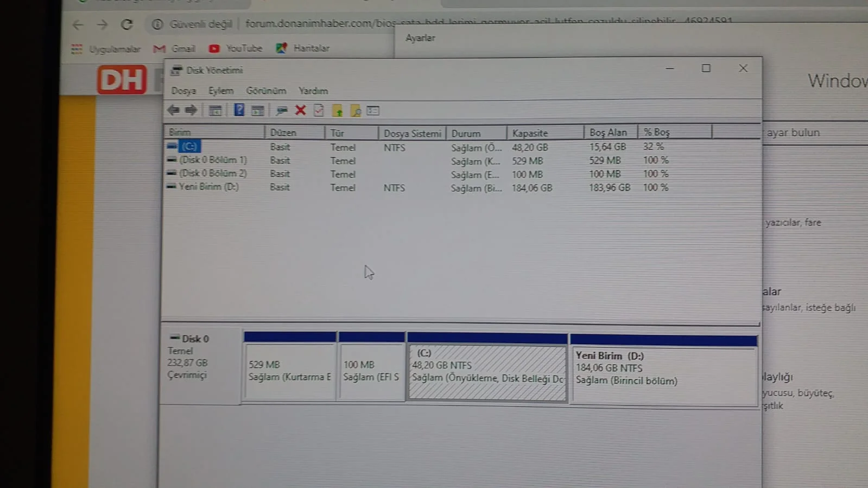Open the Uygulamalar apps shortcut

coord(106,49)
